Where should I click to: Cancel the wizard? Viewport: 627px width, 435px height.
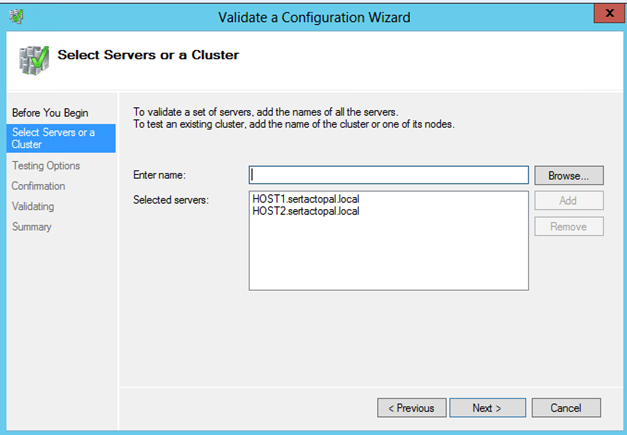click(566, 408)
